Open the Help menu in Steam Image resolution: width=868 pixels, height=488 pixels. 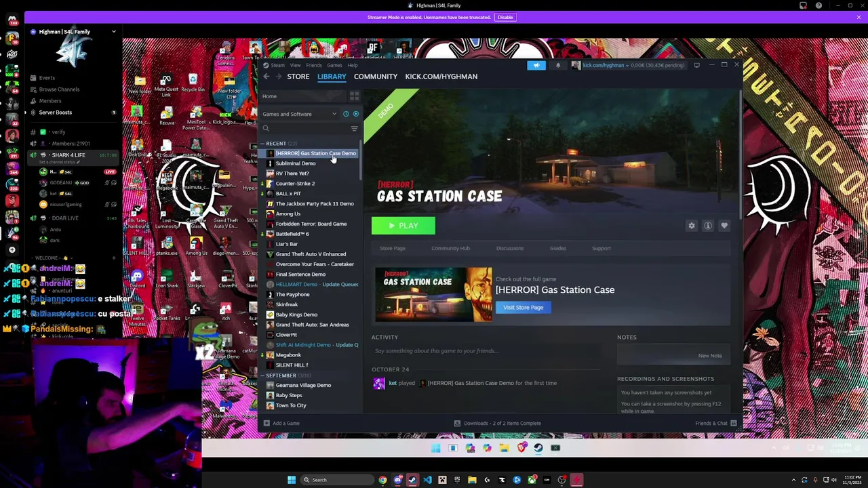click(353, 65)
